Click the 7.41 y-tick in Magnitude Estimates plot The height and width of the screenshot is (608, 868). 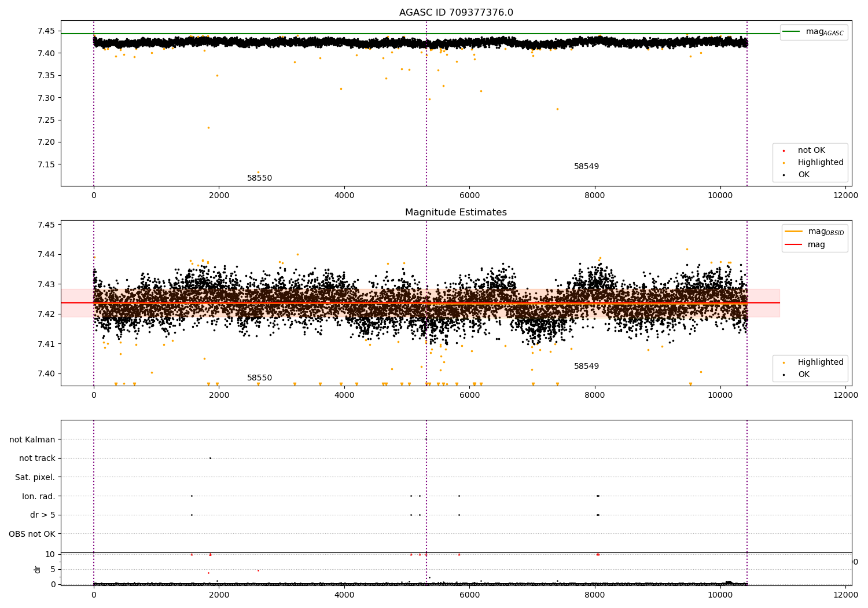coord(47,344)
